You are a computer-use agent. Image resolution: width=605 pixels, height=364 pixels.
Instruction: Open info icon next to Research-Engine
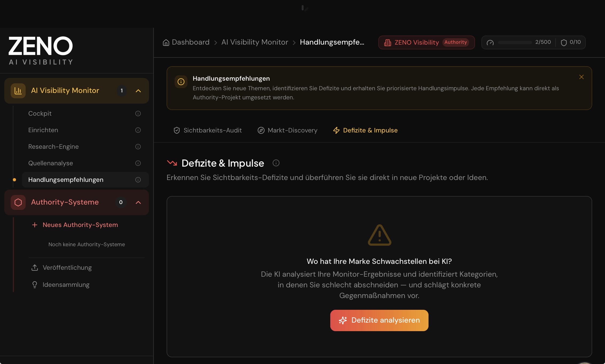tap(138, 147)
